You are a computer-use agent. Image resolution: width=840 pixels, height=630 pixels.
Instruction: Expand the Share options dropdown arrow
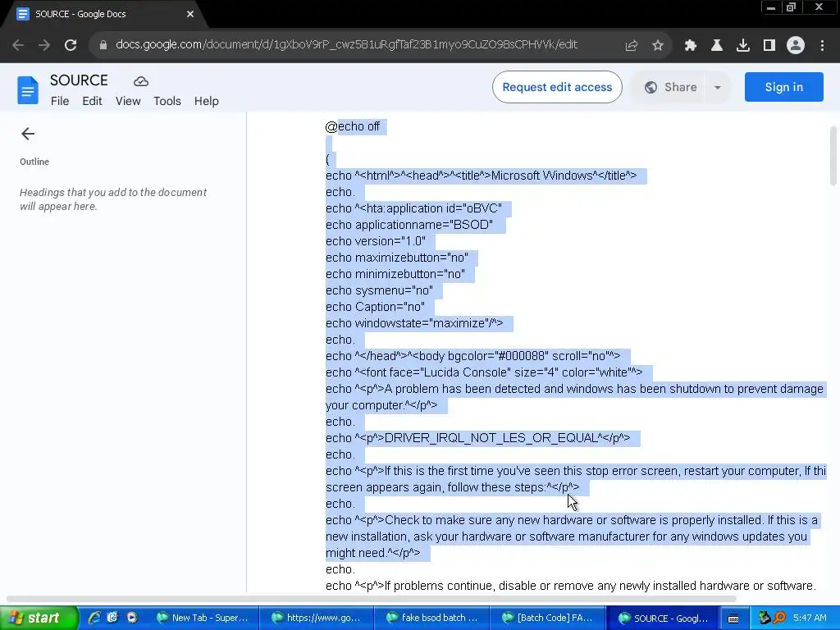717,87
